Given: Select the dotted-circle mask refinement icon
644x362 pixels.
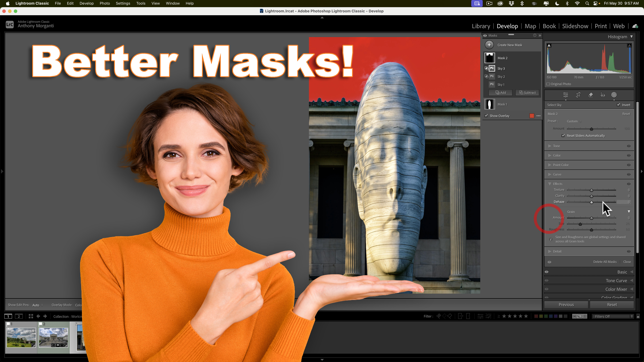Looking at the screenshot, I should 614,95.
